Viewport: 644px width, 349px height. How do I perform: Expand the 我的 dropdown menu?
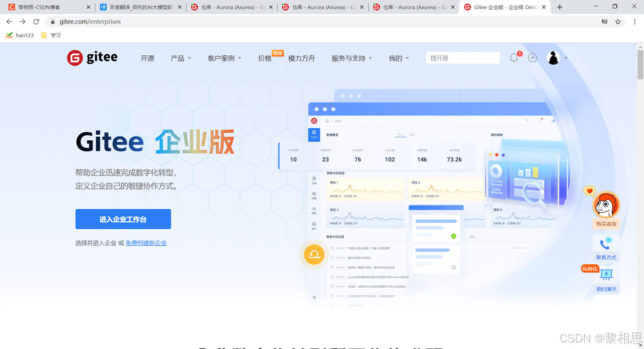tap(399, 58)
